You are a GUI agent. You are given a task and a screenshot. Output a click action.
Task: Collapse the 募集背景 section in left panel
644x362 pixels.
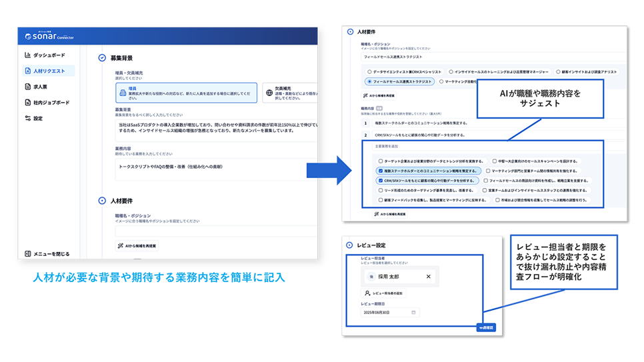[x=101, y=58]
